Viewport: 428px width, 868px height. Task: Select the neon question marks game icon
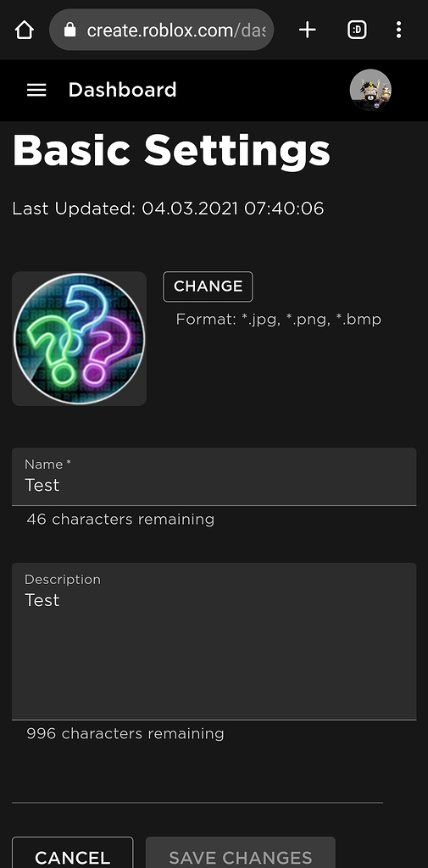tap(79, 338)
